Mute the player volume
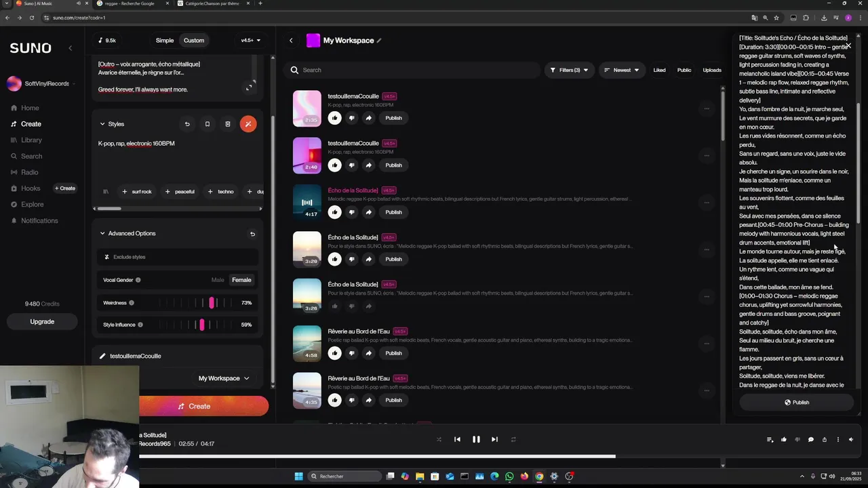 (x=851, y=439)
